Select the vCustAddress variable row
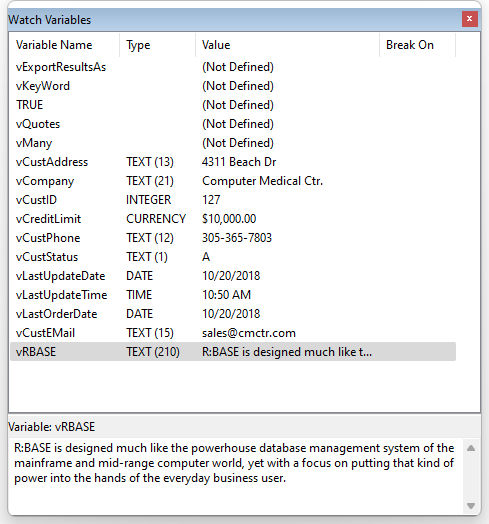This screenshot has height=524, width=489. click(x=233, y=162)
